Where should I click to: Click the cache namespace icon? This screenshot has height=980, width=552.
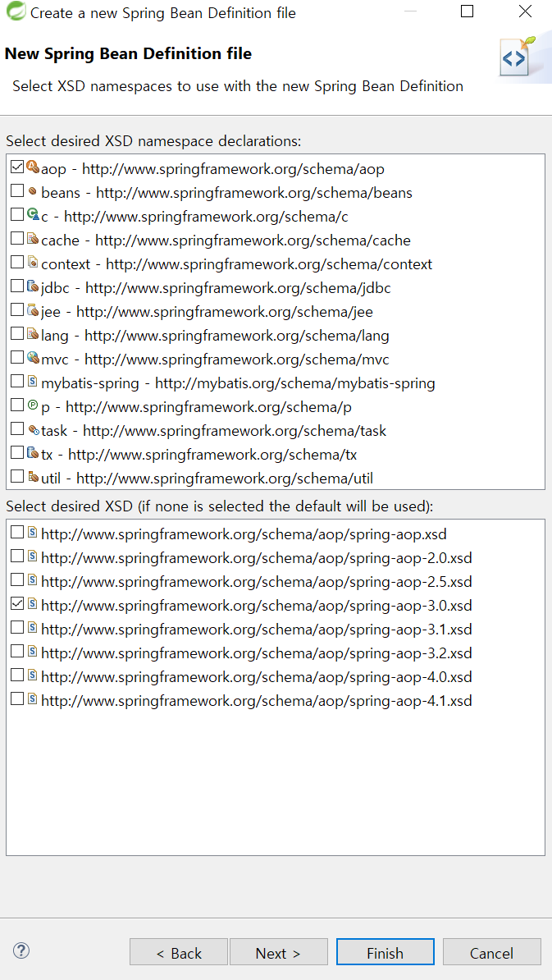coord(33,240)
